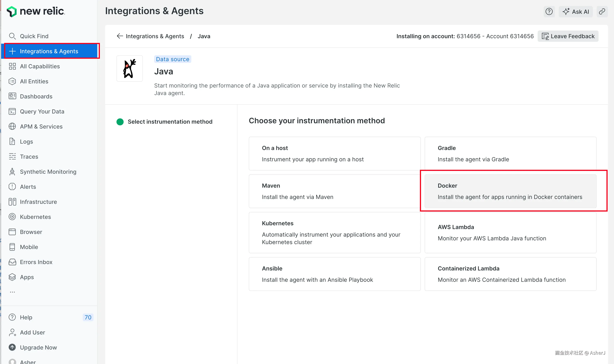Expand the more options ellipsis in the sidebar
Image resolution: width=614 pixels, height=364 pixels.
point(12,292)
